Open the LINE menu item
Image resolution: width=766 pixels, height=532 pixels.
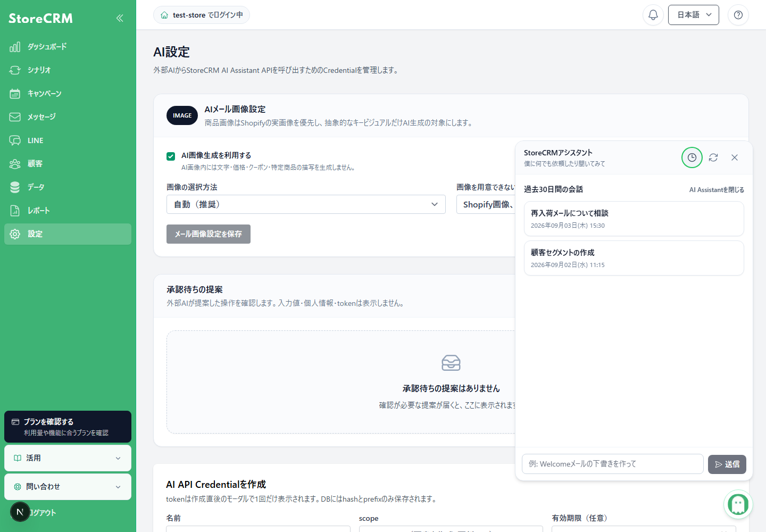point(68,140)
